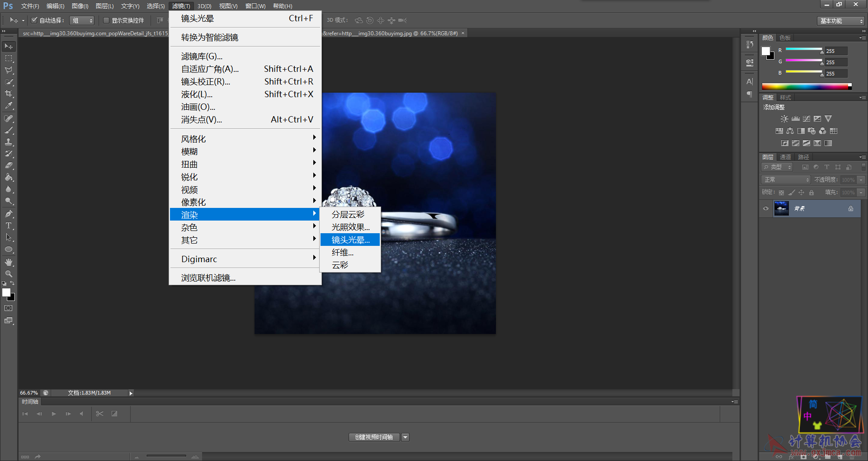This screenshot has height=461, width=868.
Task: Hide the 背景 layer with eye icon
Action: click(x=766, y=209)
